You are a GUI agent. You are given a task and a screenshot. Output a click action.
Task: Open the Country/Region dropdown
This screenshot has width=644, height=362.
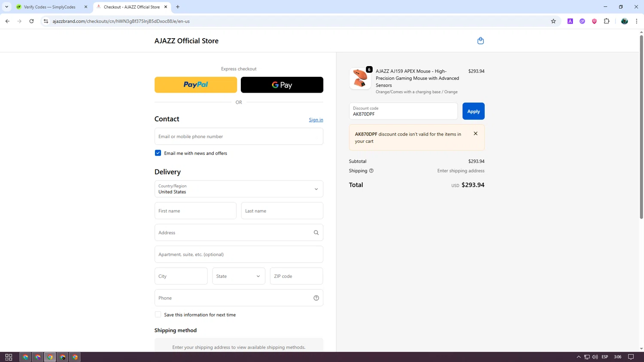(239, 189)
